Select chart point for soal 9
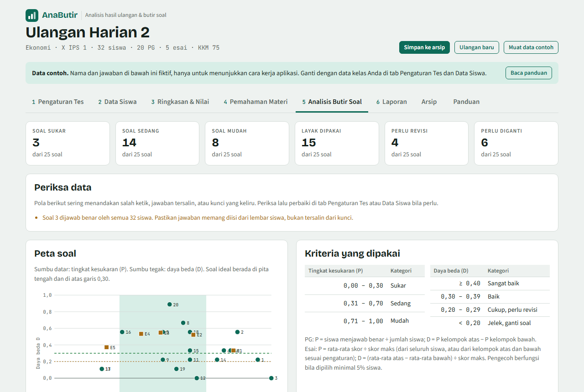The height and width of the screenshot is (392, 584). pyautogui.click(x=163, y=360)
